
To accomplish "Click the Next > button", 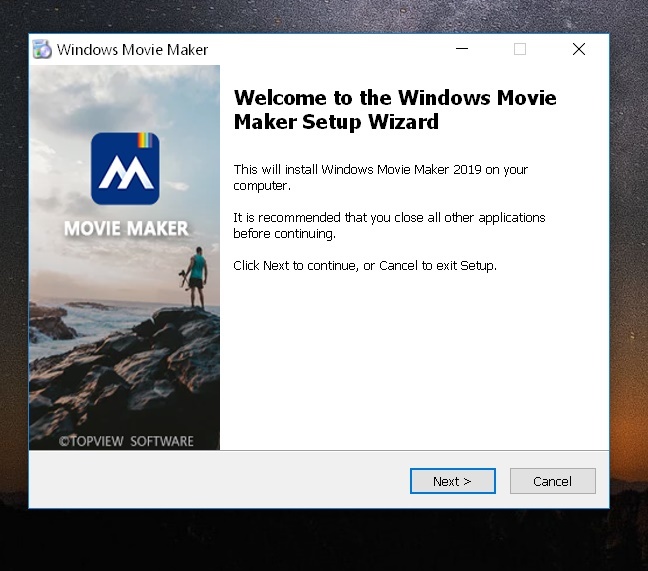I will click(452, 481).
